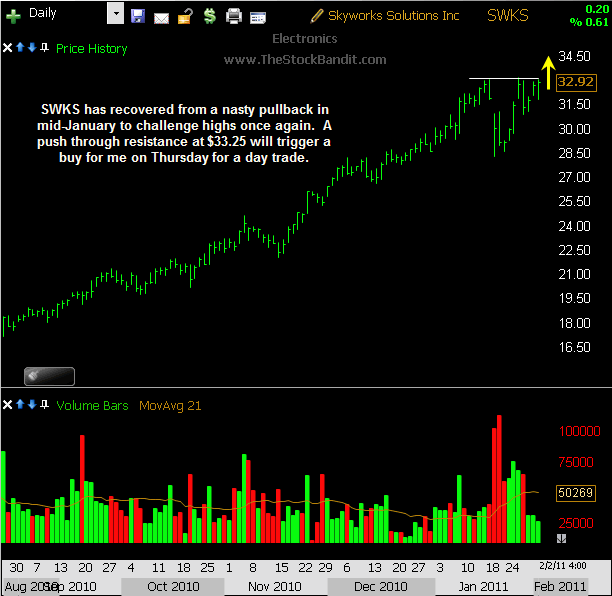Move Price History pane up
Screen dimensions: 612x596
20,48
